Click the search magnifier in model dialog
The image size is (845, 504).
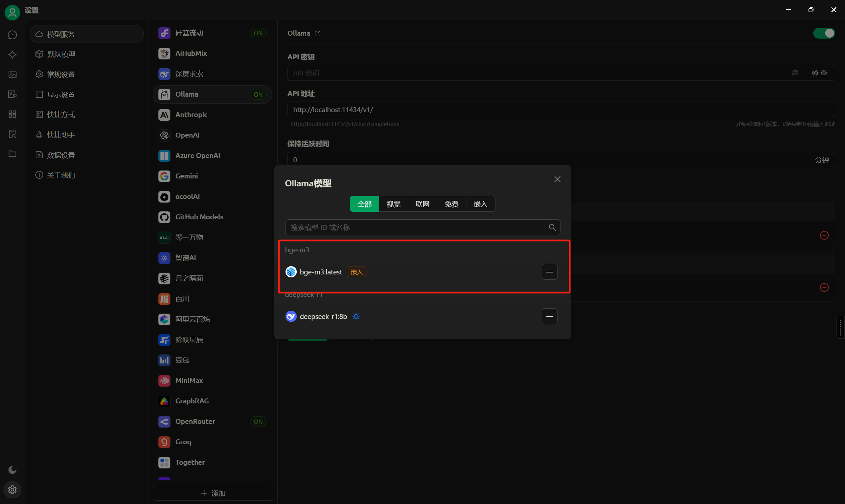tap(552, 227)
